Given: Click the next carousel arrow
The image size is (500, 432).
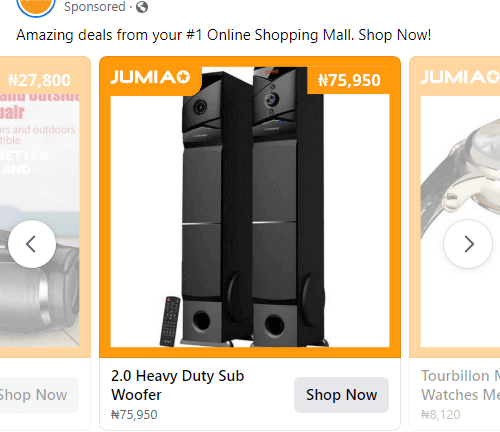Looking at the screenshot, I should [468, 244].
